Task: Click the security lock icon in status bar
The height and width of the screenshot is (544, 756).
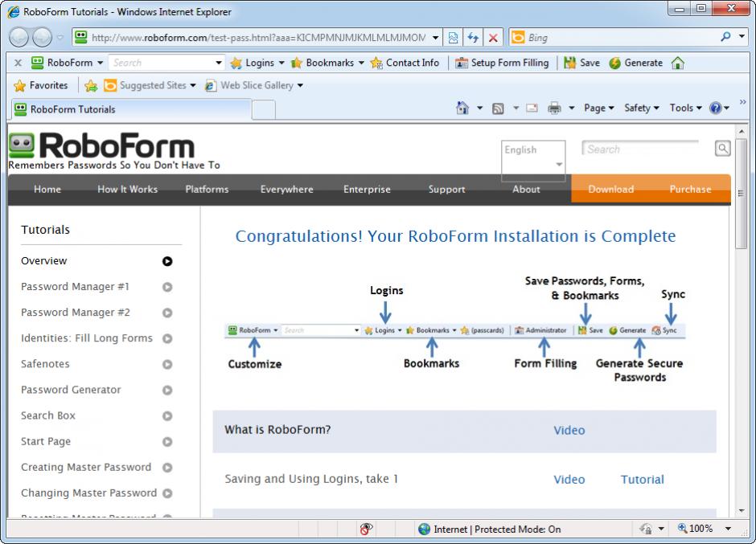Action: 646,529
